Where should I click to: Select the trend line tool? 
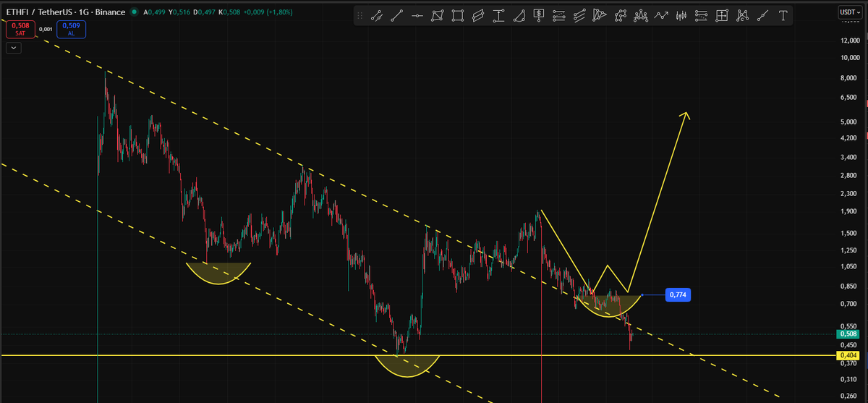click(x=397, y=15)
